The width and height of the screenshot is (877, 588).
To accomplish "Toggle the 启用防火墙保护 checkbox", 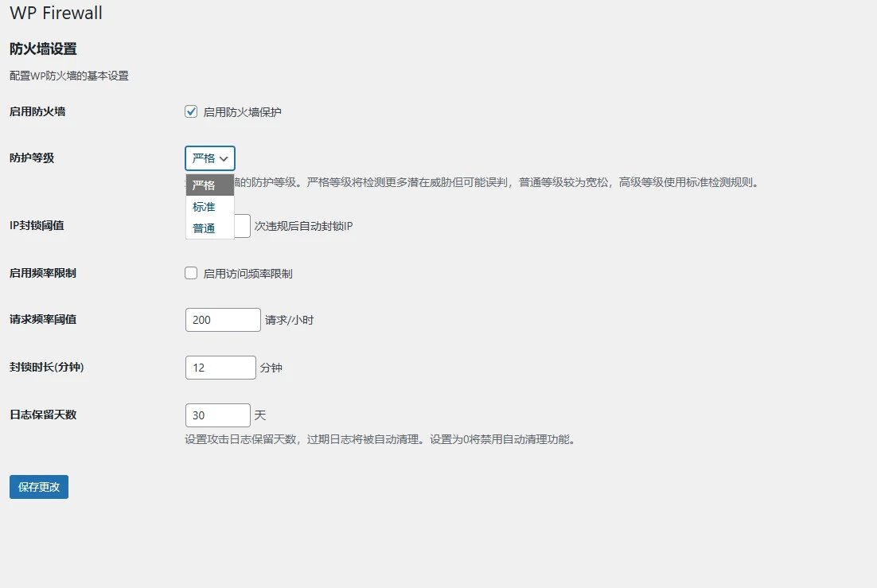I will tap(191, 112).
